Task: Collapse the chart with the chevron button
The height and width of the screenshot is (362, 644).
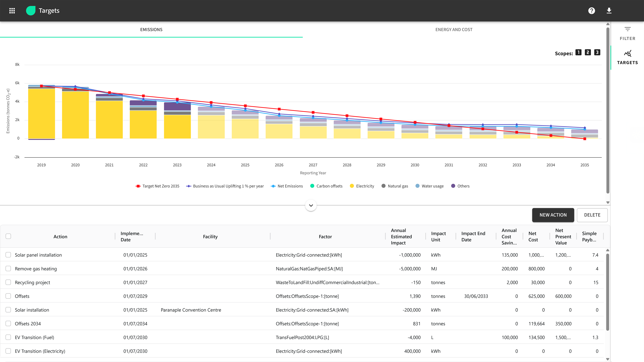Action: 311,205
